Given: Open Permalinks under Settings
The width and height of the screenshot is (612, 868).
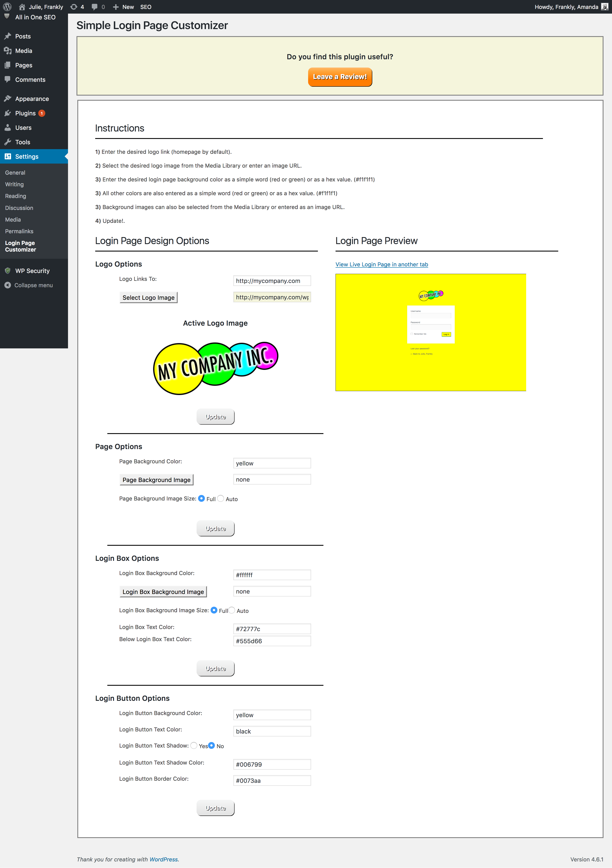Looking at the screenshot, I should pos(19,231).
